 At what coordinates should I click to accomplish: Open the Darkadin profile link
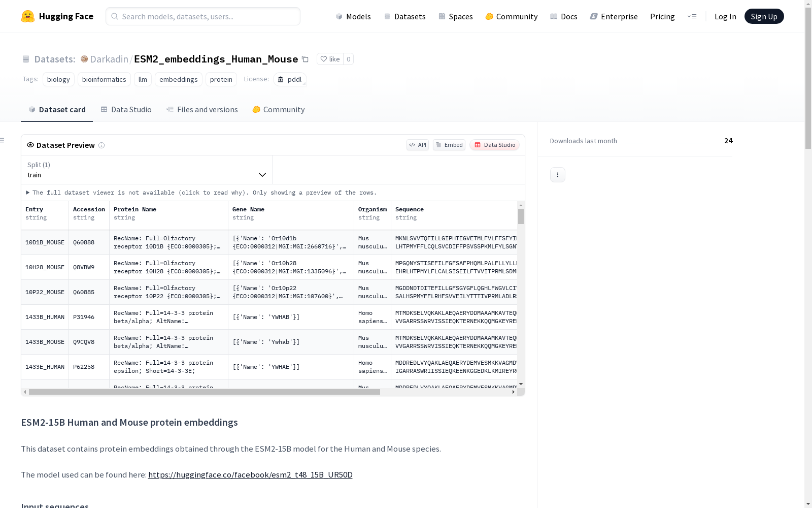coord(109,59)
